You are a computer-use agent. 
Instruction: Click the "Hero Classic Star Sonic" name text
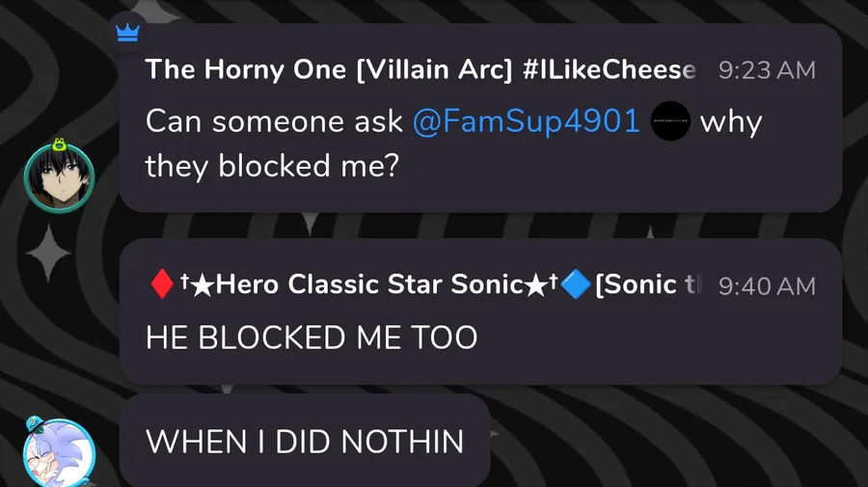pos(368,285)
